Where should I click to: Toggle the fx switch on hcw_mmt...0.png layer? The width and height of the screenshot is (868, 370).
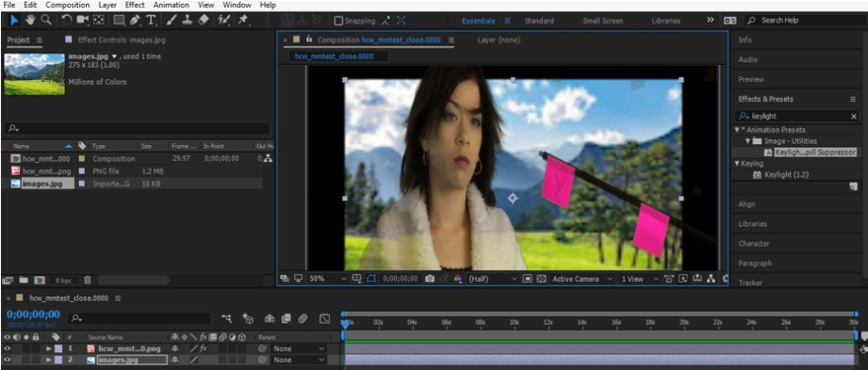(x=204, y=348)
